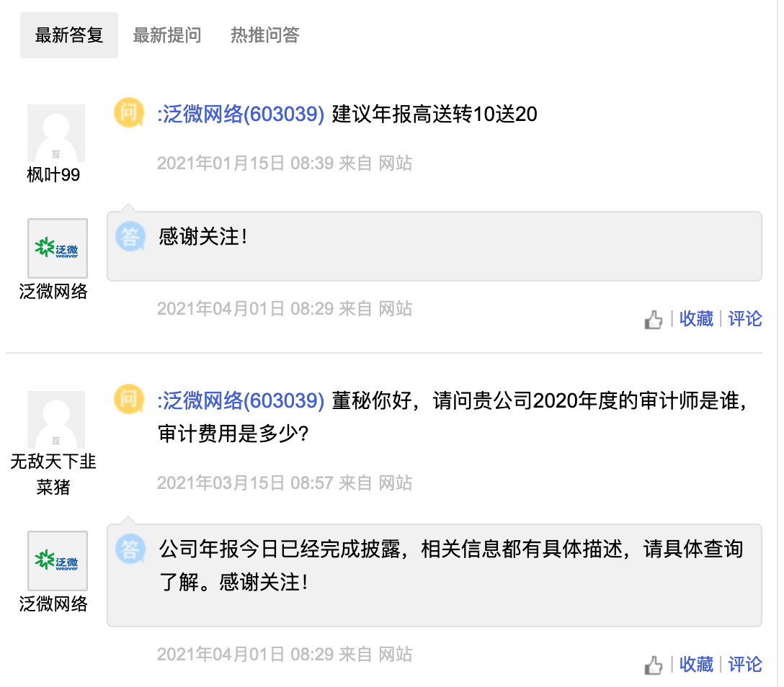
Task: Switch to the 最新答复 tab
Action: 69,35
